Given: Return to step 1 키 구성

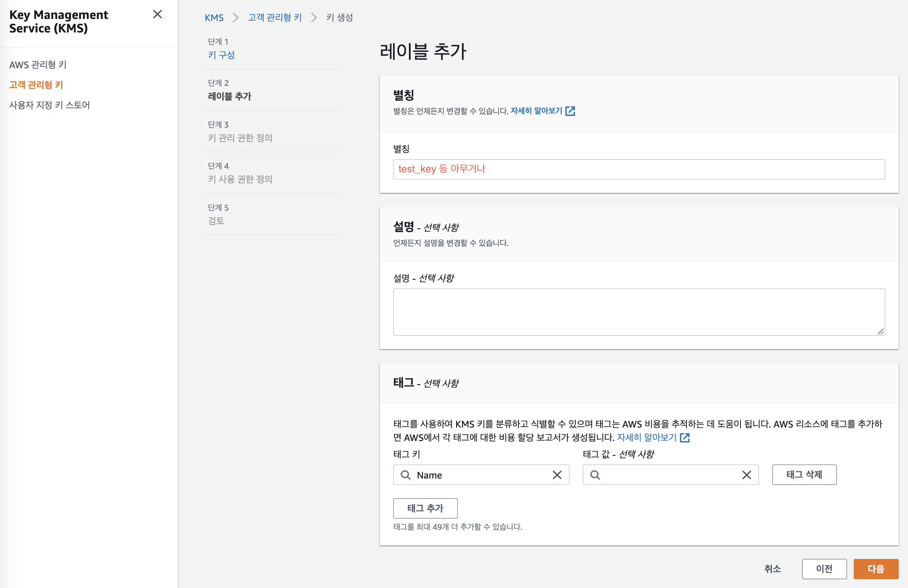Looking at the screenshot, I should coord(221,55).
